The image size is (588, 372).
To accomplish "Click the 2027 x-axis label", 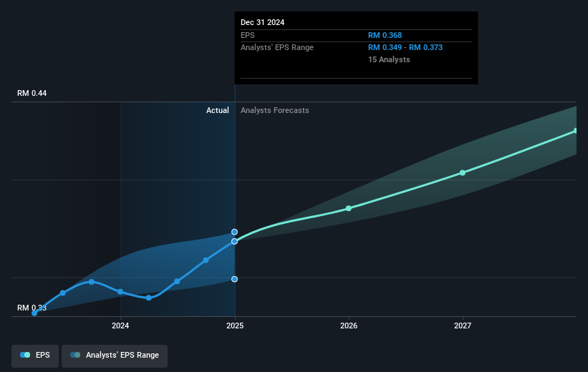I will click(463, 325).
